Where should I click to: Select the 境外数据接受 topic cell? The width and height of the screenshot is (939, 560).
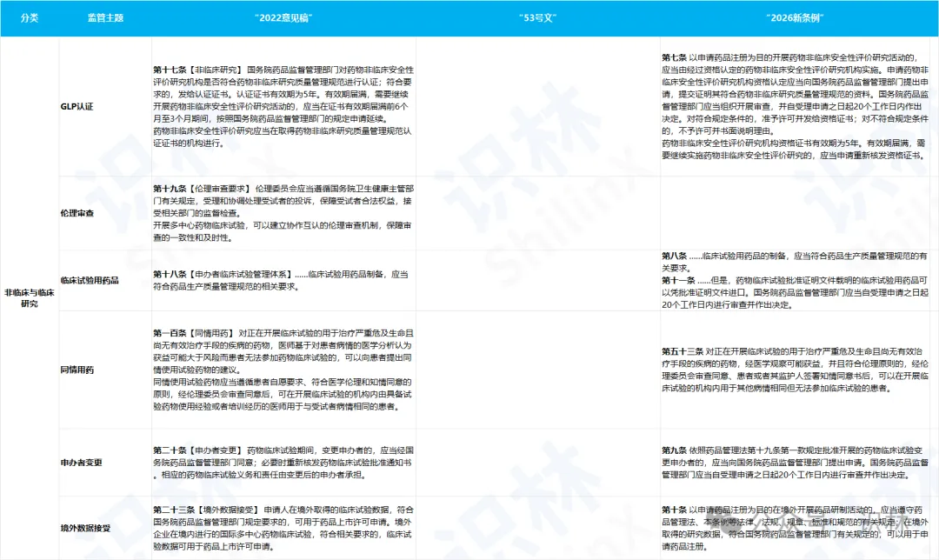click(84, 528)
